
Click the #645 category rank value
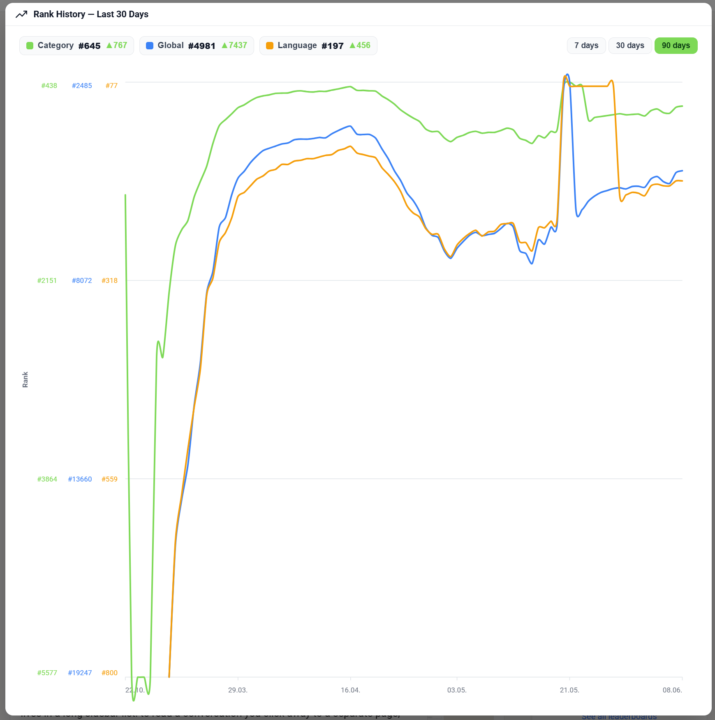coord(89,46)
